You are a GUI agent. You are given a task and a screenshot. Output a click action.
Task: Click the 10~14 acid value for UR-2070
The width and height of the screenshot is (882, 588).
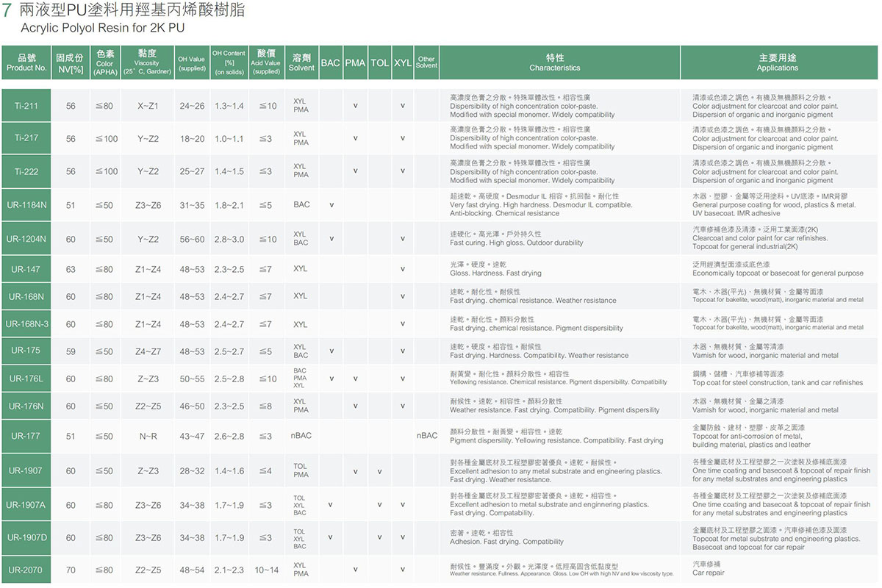266,570
